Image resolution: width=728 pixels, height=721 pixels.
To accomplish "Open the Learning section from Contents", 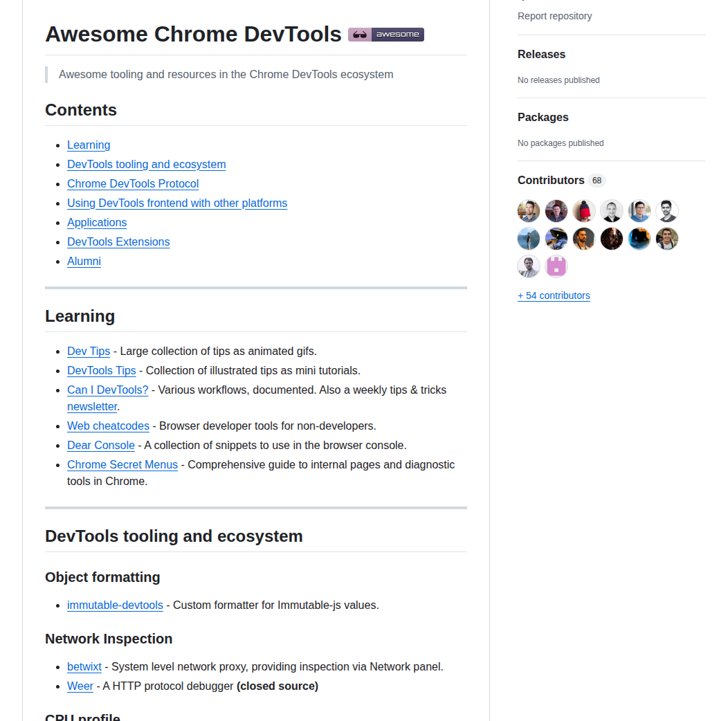I will tap(89, 145).
